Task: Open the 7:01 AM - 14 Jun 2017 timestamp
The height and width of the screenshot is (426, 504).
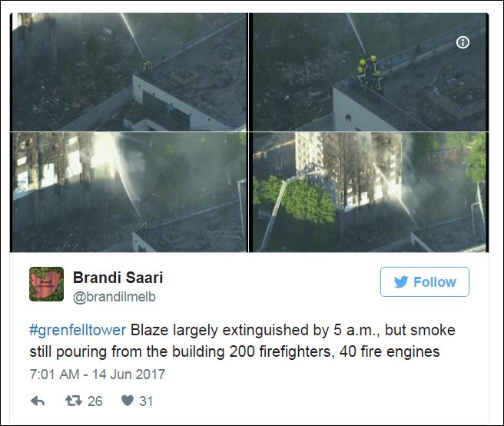Action: pyautogui.click(x=98, y=374)
